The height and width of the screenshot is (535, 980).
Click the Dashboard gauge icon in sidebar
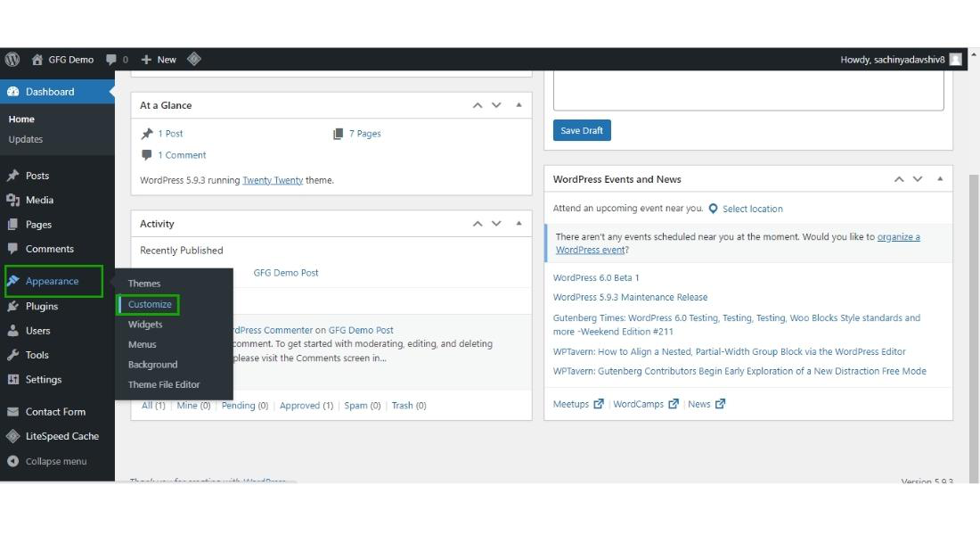pos(13,91)
